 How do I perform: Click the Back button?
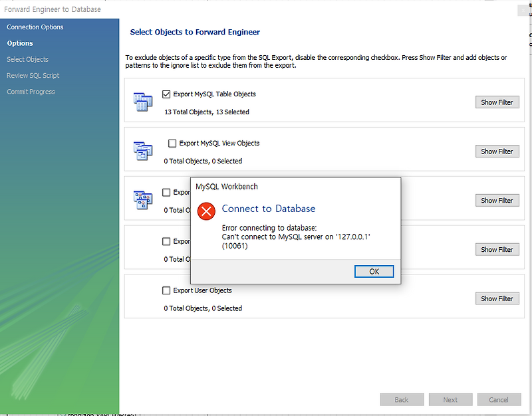point(402,400)
